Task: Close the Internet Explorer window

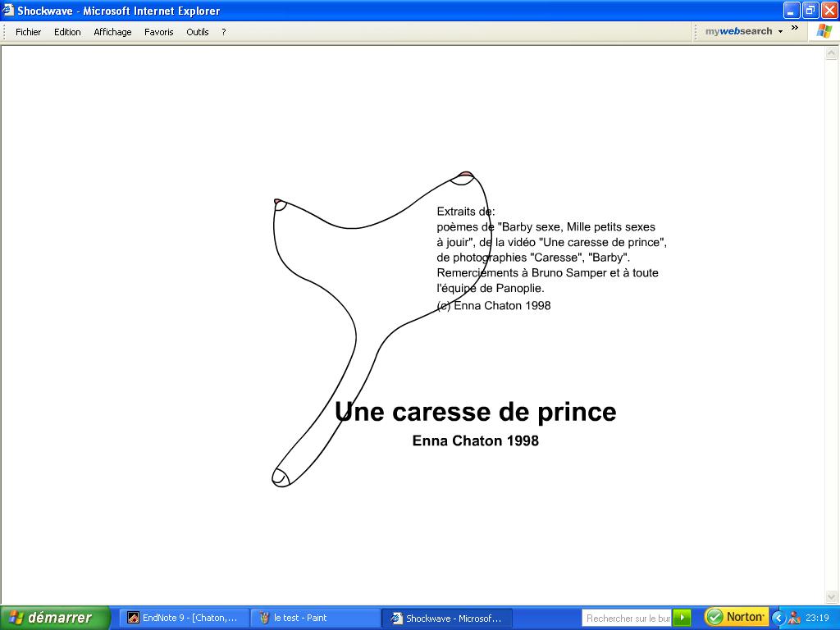Action: click(x=829, y=10)
